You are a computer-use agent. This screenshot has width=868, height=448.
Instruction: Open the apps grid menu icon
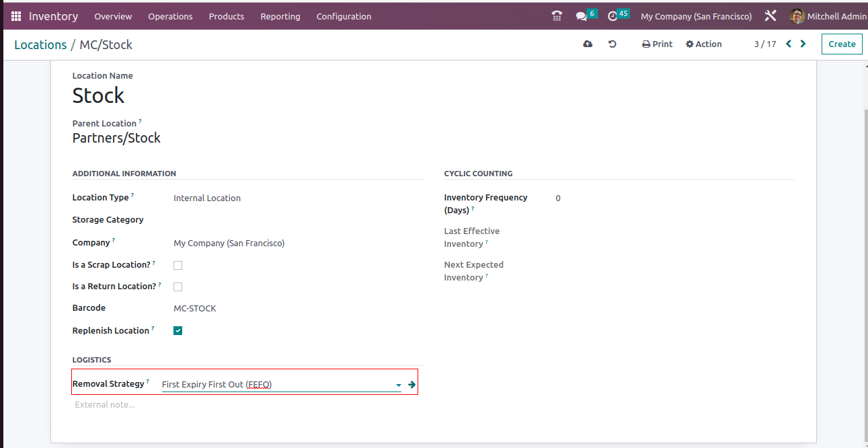[16, 16]
